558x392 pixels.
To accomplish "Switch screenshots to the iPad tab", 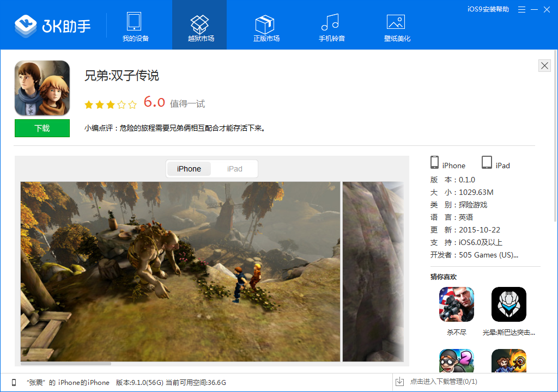I will [234, 169].
